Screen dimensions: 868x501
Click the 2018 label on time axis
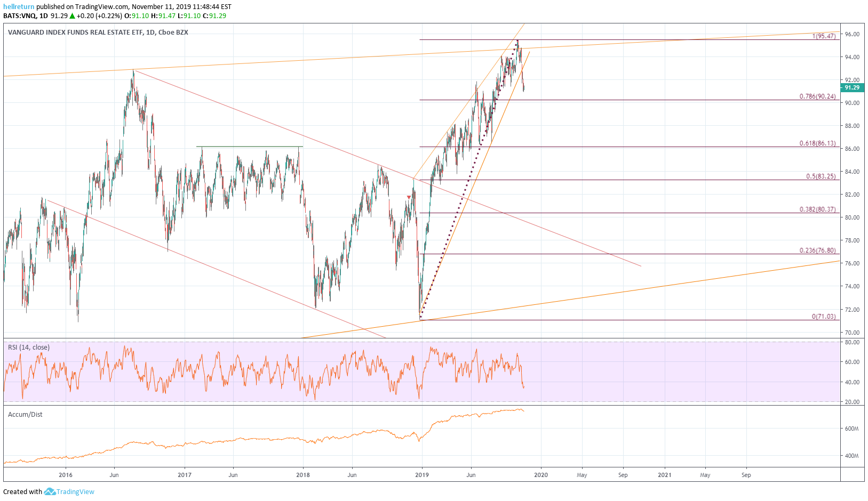tap(303, 475)
